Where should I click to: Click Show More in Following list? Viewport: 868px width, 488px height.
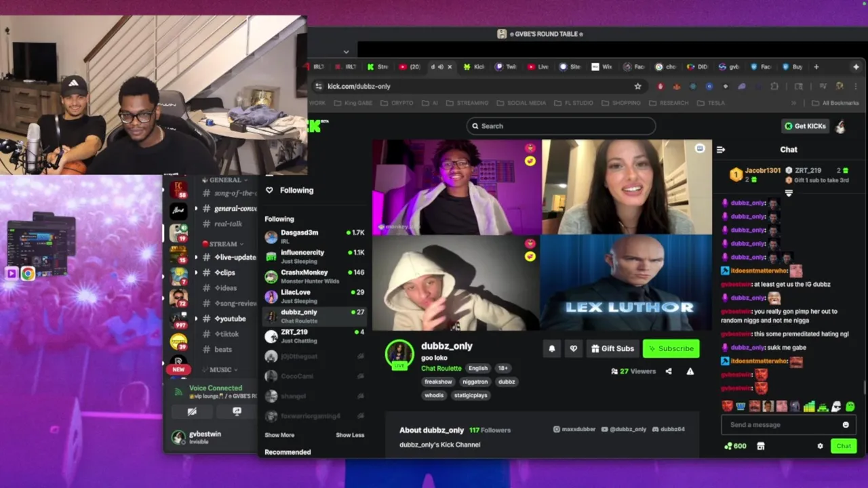[279, 435]
